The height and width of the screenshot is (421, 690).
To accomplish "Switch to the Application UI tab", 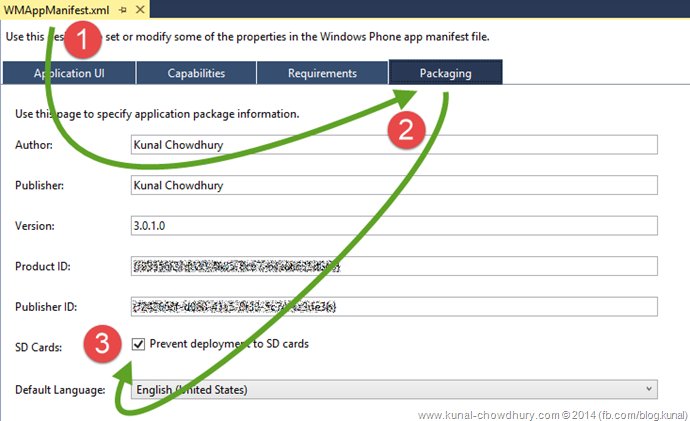I will pyautogui.click(x=68, y=73).
